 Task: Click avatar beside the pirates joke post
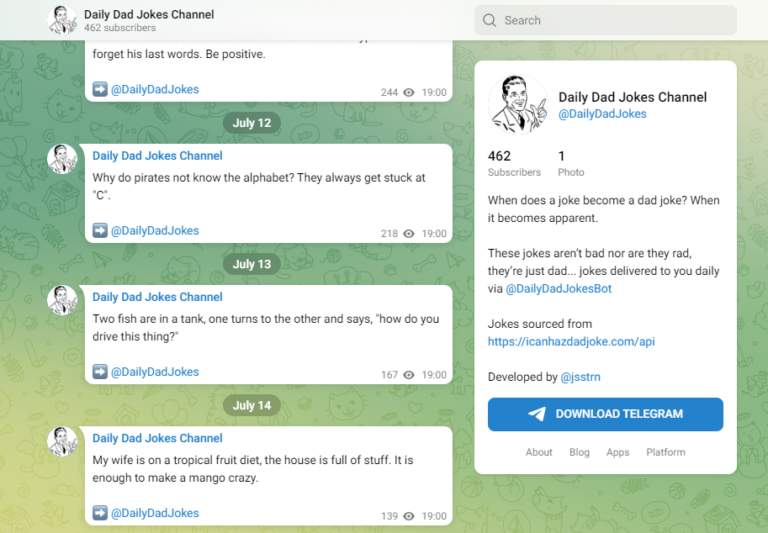[62, 159]
